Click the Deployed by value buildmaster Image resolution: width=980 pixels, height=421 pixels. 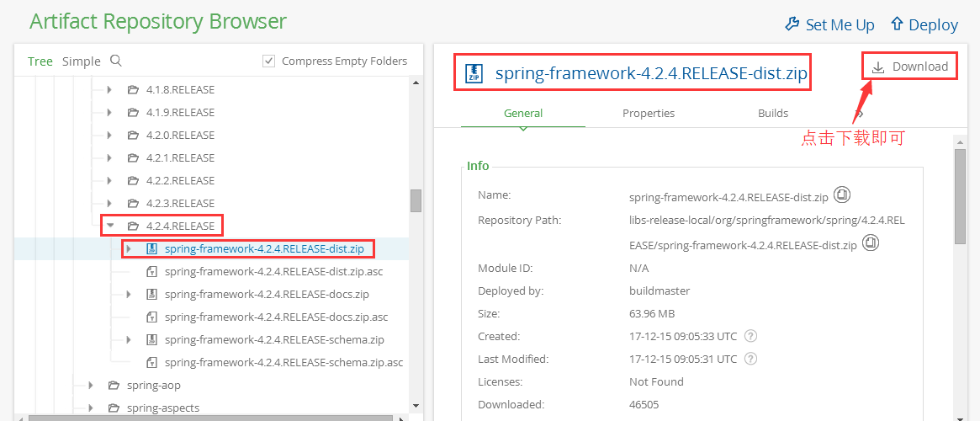660,290
